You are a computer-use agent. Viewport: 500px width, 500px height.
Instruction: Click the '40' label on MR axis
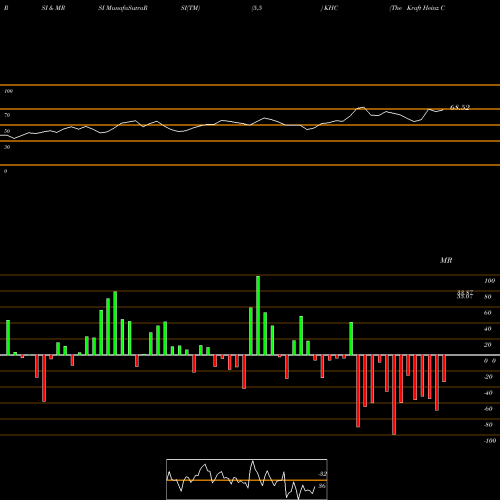click(x=488, y=329)
